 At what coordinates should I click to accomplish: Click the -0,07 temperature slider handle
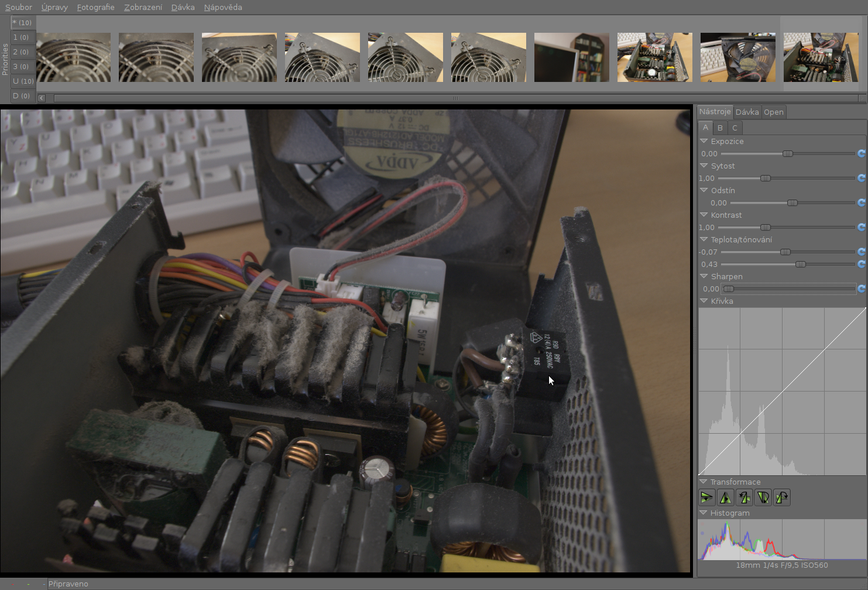(785, 252)
